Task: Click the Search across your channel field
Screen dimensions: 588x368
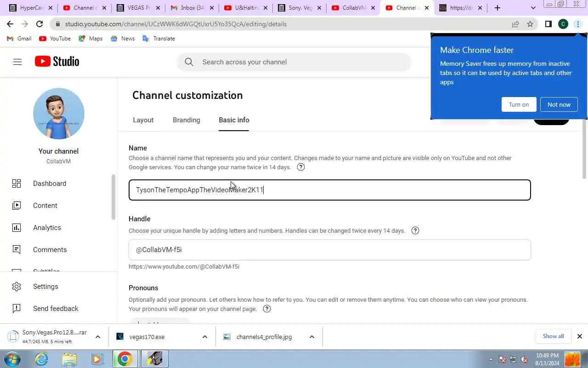Action: 294,62
